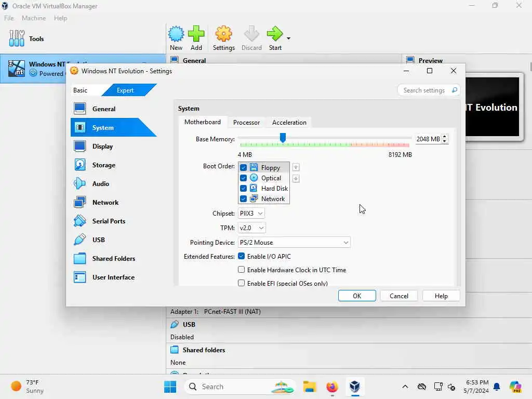This screenshot has width=532, height=399.
Task: Toggle Enable I/O APIC checkbox
Action: pos(241,256)
